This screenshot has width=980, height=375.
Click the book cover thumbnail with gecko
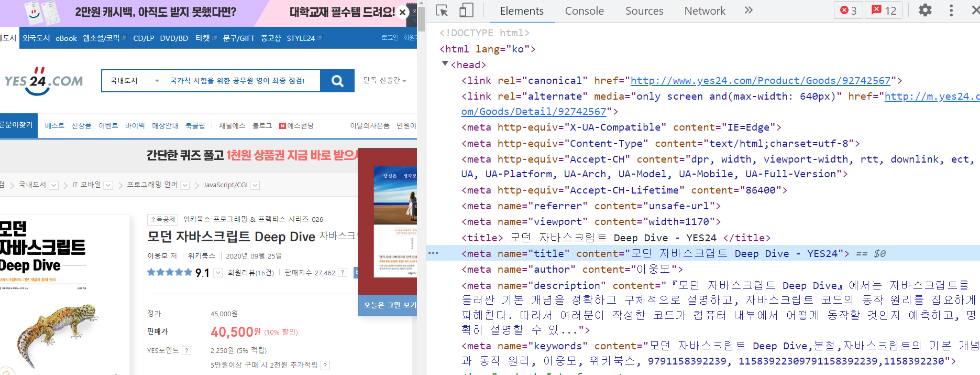[x=64, y=295]
